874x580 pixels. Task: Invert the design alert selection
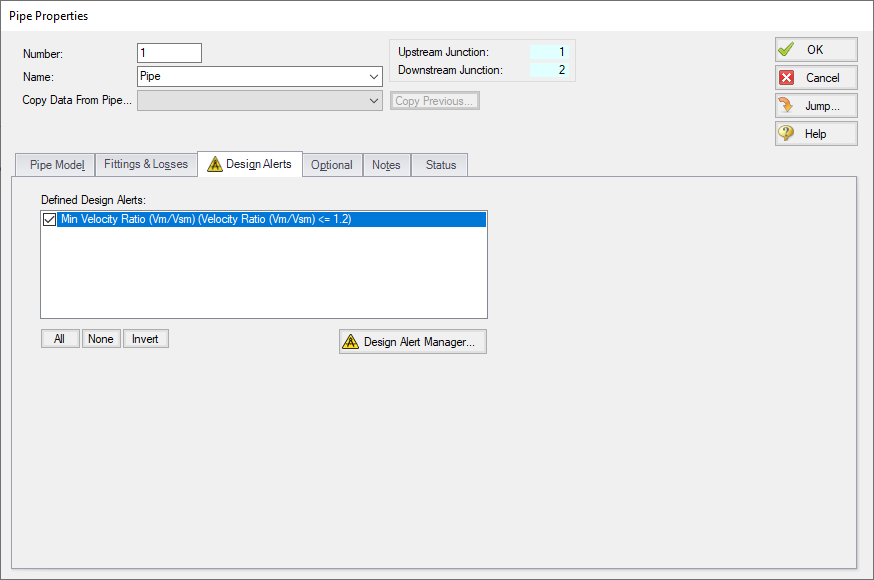pos(145,339)
